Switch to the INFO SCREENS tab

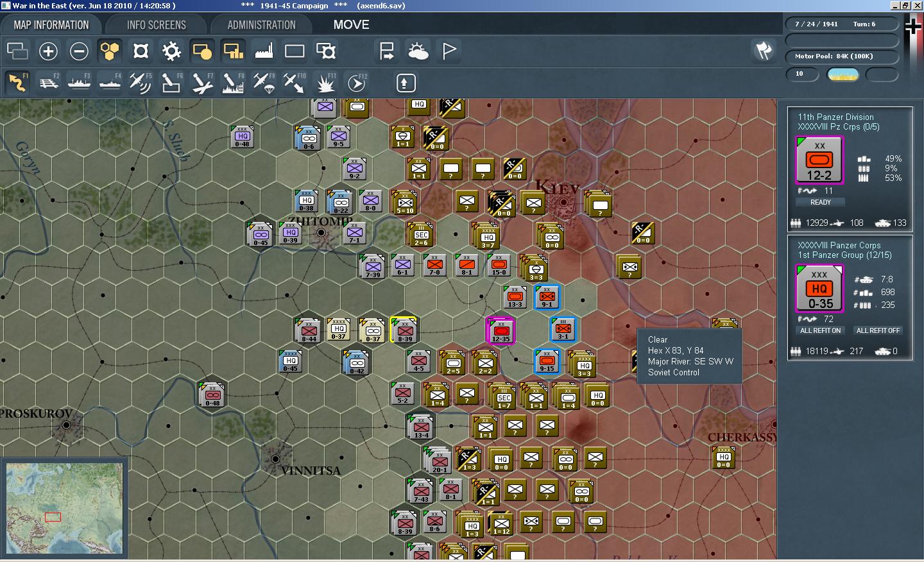(157, 25)
